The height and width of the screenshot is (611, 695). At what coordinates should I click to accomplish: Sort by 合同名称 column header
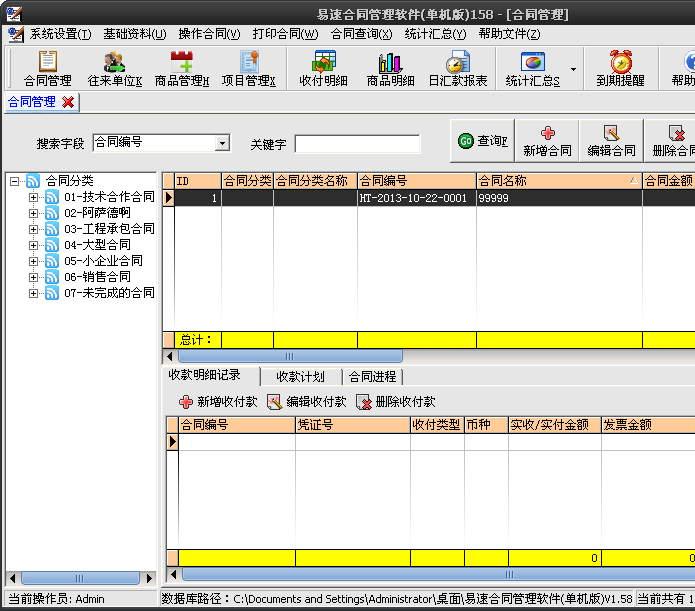(x=559, y=181)
